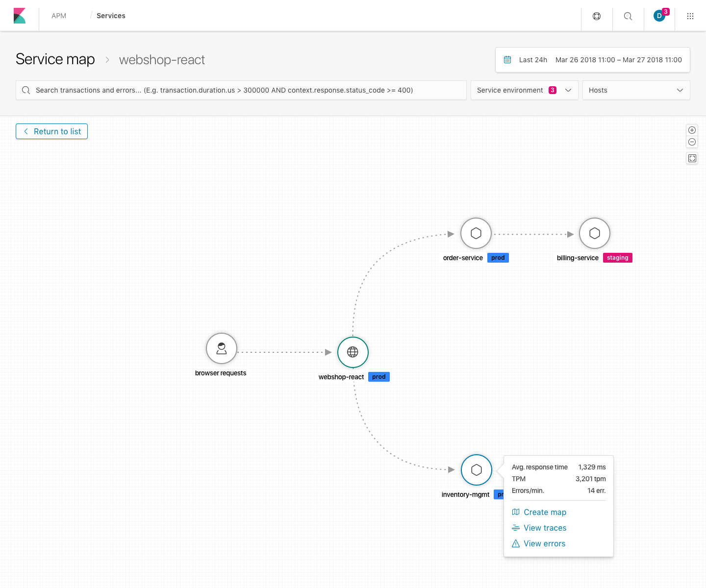Click the Mar 26 2018 date range text
This screenshot has height=588, width=706.
click(619, 60)
